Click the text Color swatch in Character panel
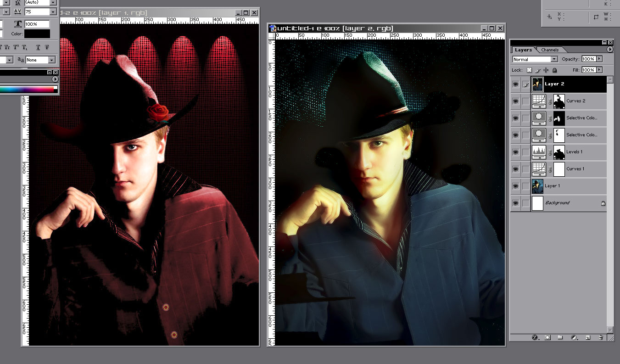The height and width of the screenshot is (364, 620). 37,34
